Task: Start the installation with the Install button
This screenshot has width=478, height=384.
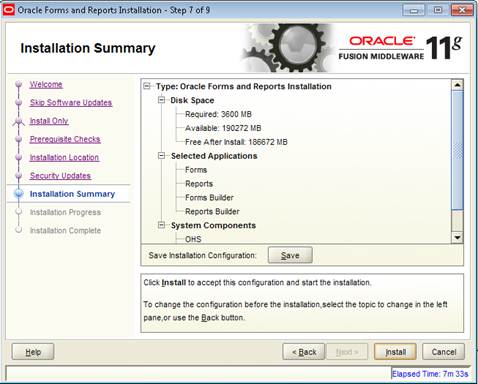Action: click(x=395, y=352)
